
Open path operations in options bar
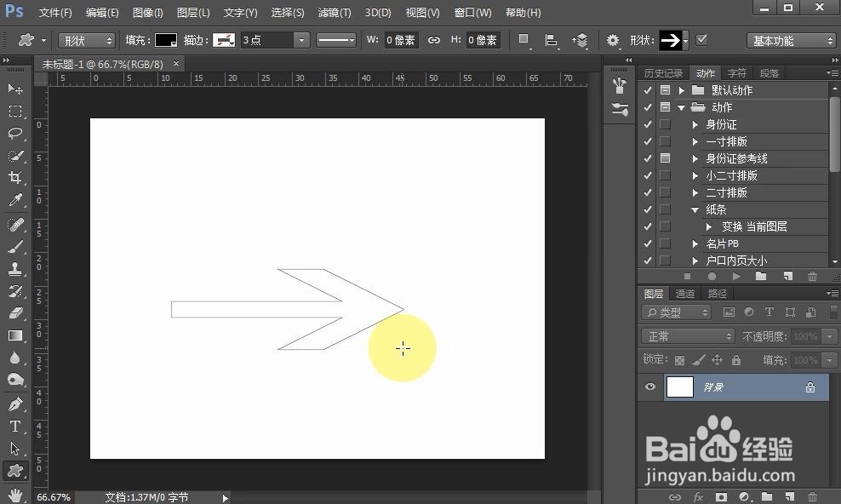point(524,40)
